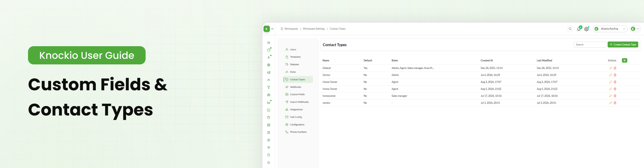Click the Last Modified column header

[x=544, y=61]
